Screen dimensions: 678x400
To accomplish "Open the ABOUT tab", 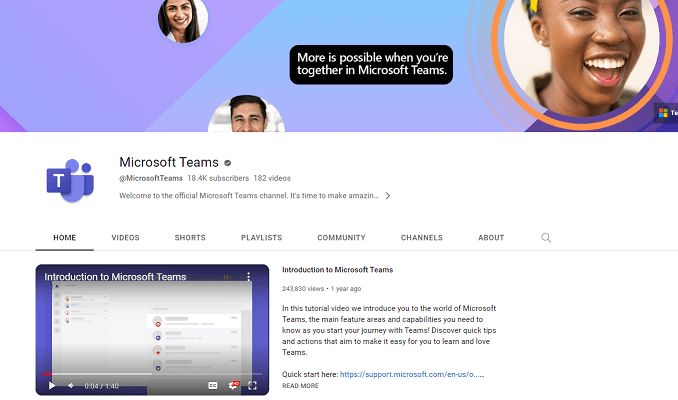I will [x=491, y=237].
